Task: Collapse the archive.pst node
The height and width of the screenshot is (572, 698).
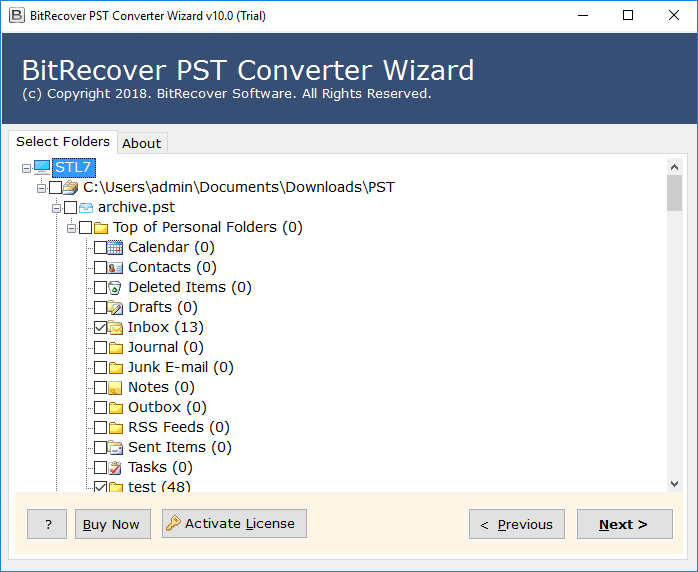Action: click(x=57, y=208)
